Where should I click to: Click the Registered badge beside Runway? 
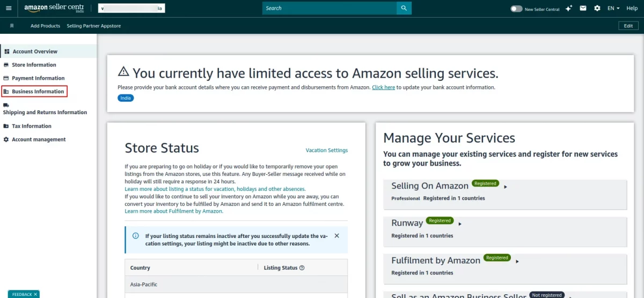pos(440,220)
